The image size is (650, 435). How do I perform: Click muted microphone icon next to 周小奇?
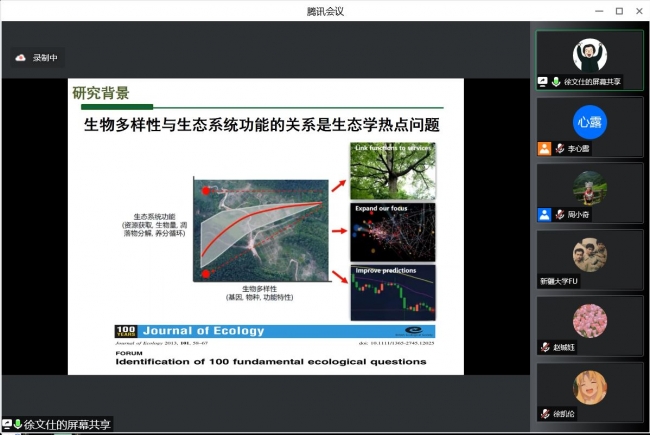[x=558, y=214]
